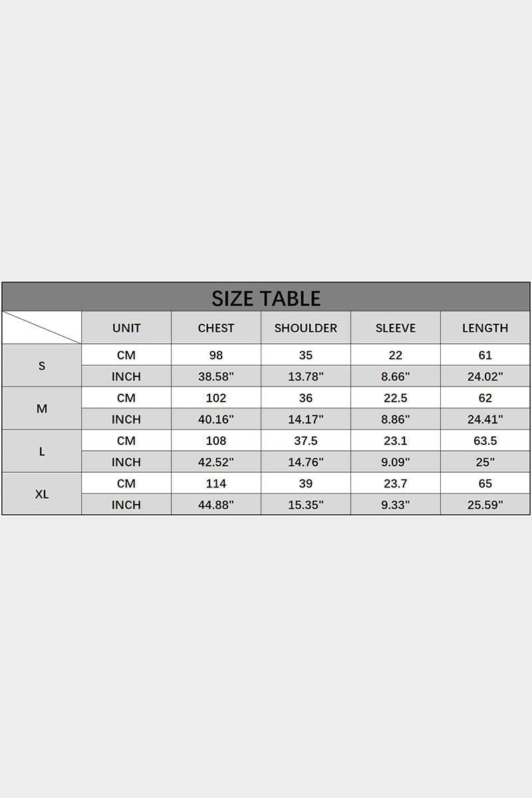Click the SIZE TABLE title bar
The width and height of the screenshot is (532, 798).
point(266,297)
